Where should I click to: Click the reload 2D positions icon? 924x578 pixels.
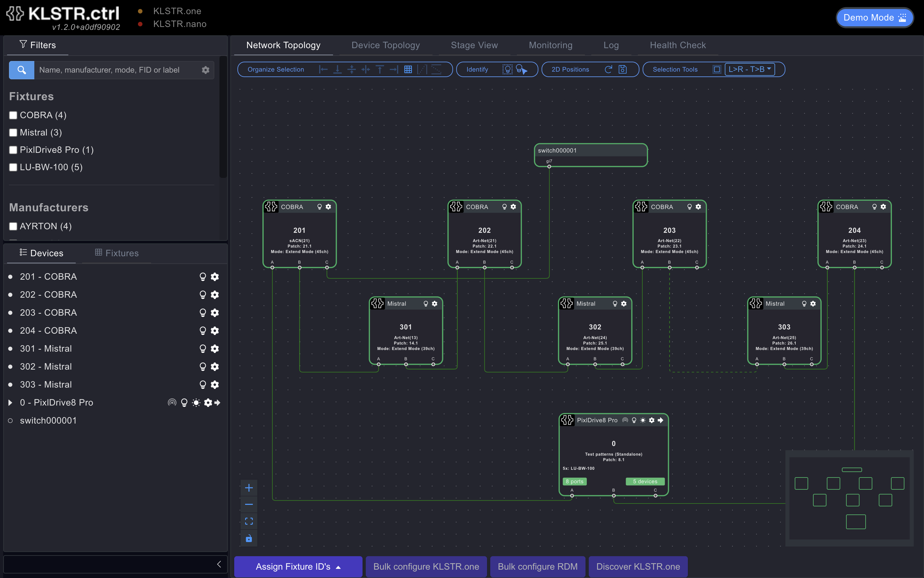[x=609, y=69]
